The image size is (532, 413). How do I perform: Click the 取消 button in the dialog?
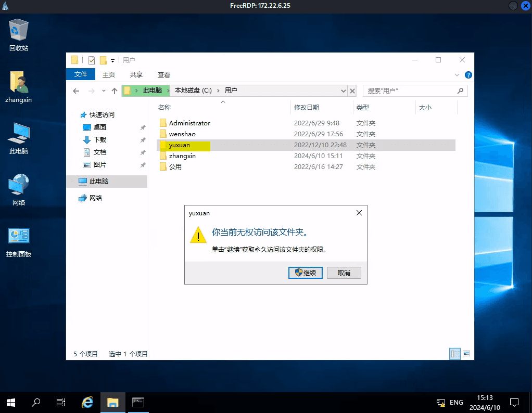pyautogui.click(x=344, y=273)
